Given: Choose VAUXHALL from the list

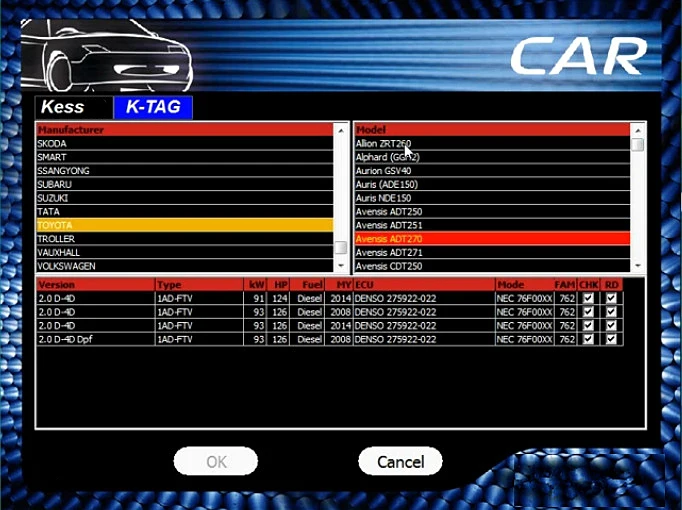Looking at the screenshot, I should pos(185,252).
